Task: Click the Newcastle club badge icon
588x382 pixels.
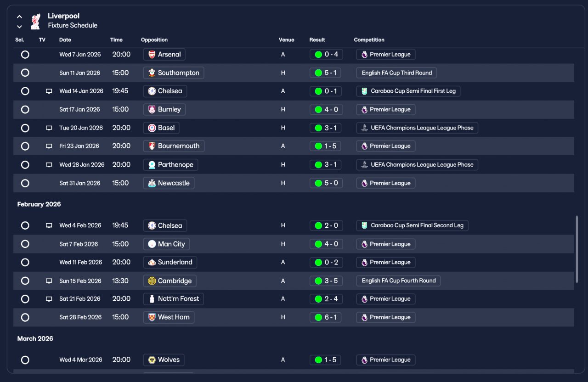Action: point(152,183)
